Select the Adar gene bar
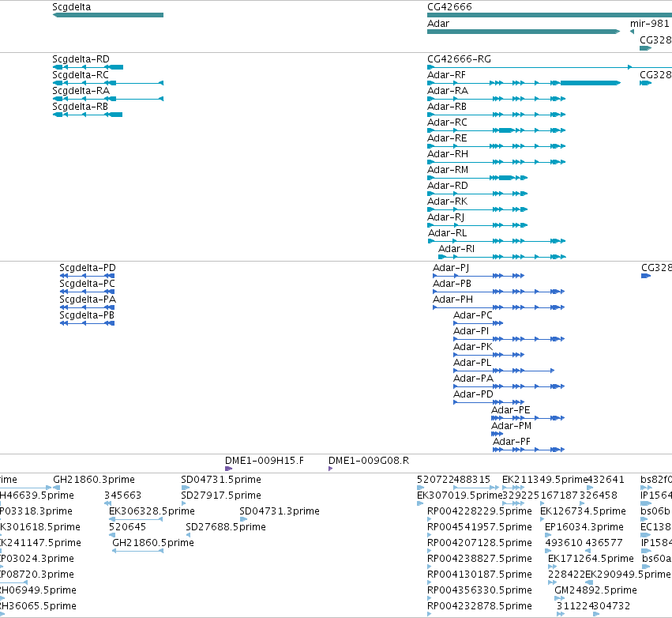The width and height of the screenshot is (672, 618). click(x=524, y=32)
